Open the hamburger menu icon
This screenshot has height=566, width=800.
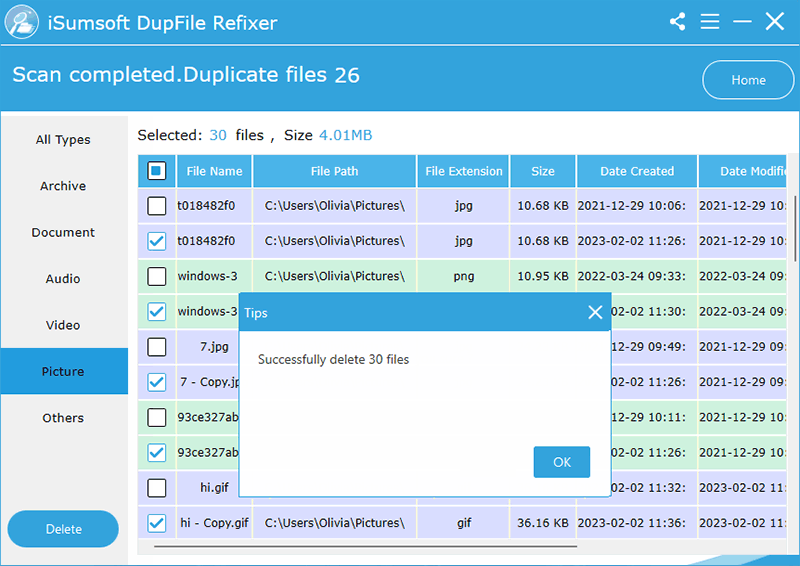pos(710,21)
